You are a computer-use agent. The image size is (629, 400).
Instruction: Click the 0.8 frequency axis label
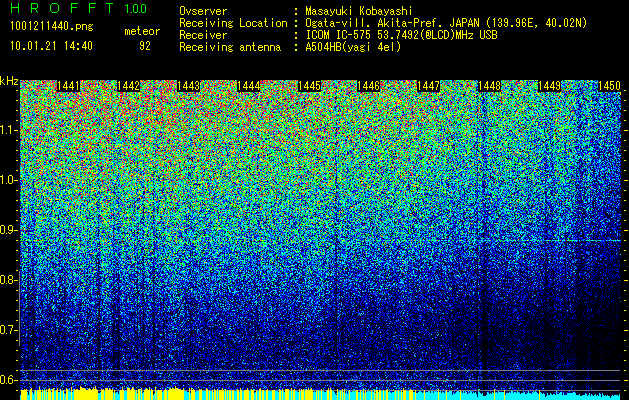9,280
